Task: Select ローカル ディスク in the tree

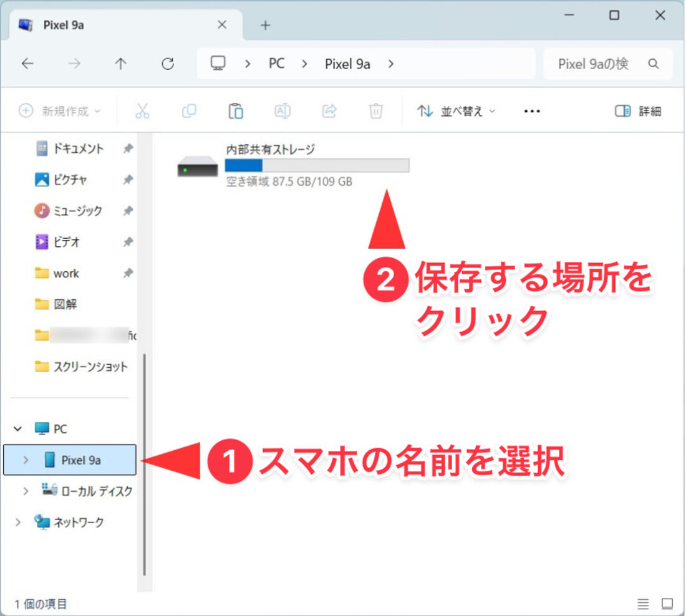Action: pyautogui.click(x=87, y=491)
